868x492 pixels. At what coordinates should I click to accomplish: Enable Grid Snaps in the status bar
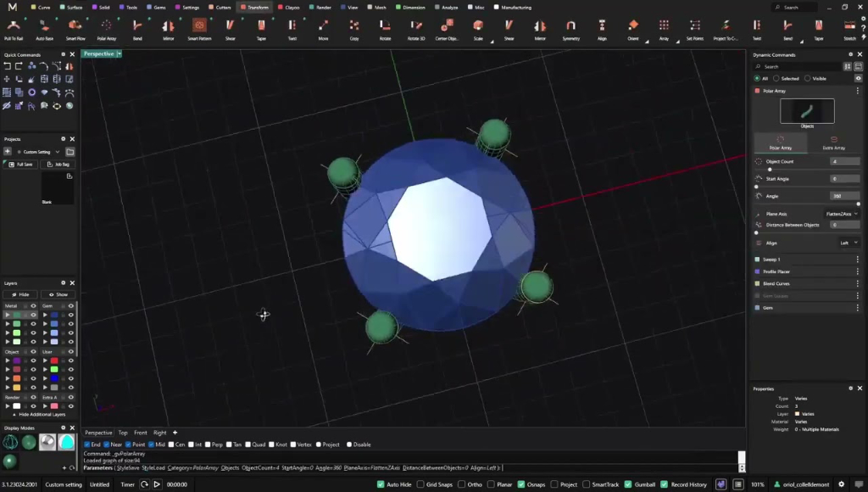click(420, 484)
